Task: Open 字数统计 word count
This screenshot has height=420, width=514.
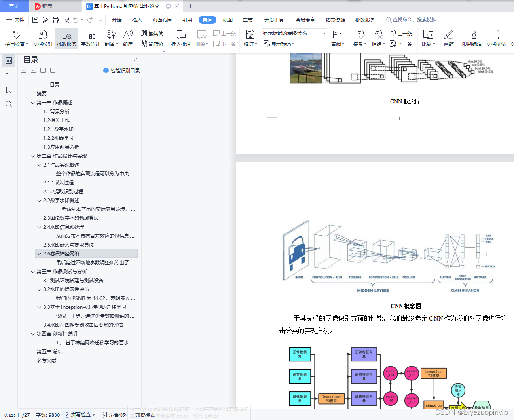Action: pos(91,38)
